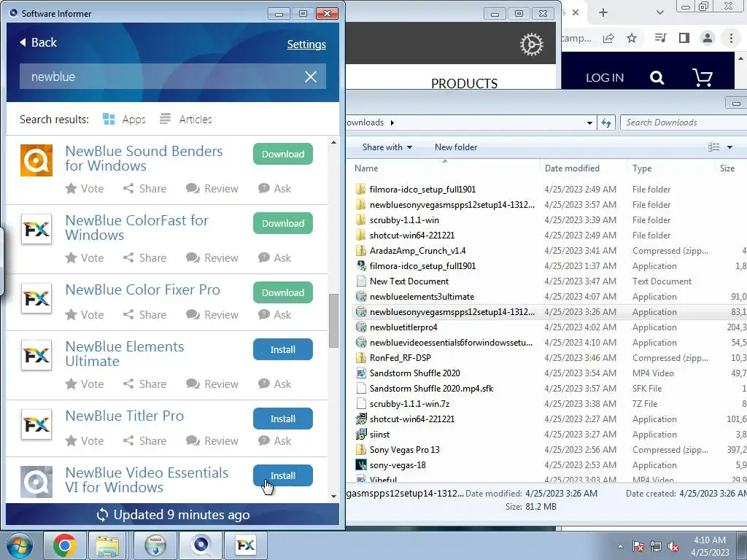Viewport: 747px width, 560px height.
Task: Open the Explorer view options dropdown arrow
Action: (x=729, y=147)
